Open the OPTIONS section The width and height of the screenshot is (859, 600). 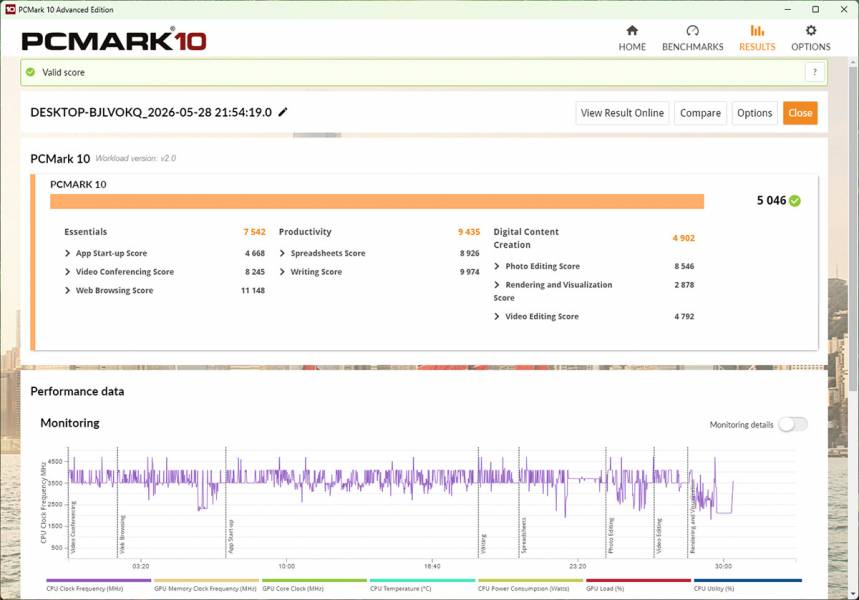[811, 38]
